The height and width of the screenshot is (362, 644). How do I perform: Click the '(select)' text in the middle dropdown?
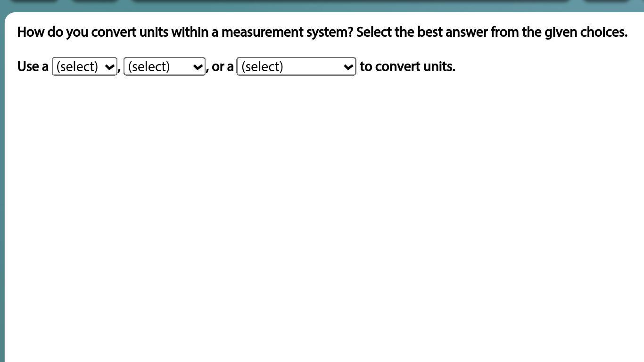[149, 66]
